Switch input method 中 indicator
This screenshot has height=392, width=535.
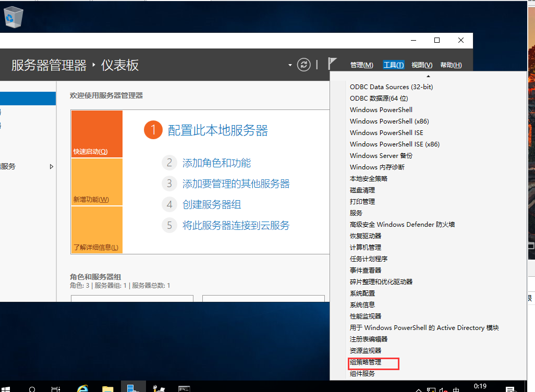click(x=456, y=389)
